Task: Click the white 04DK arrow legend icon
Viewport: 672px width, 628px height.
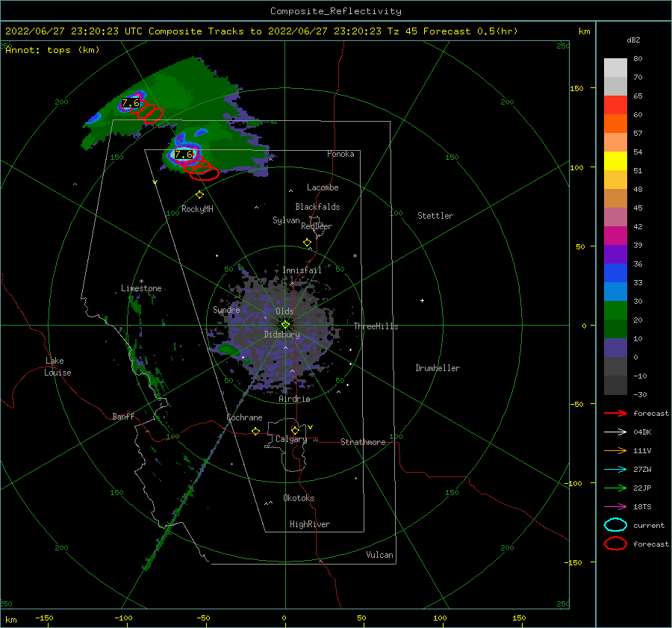Action: [615, 432]
